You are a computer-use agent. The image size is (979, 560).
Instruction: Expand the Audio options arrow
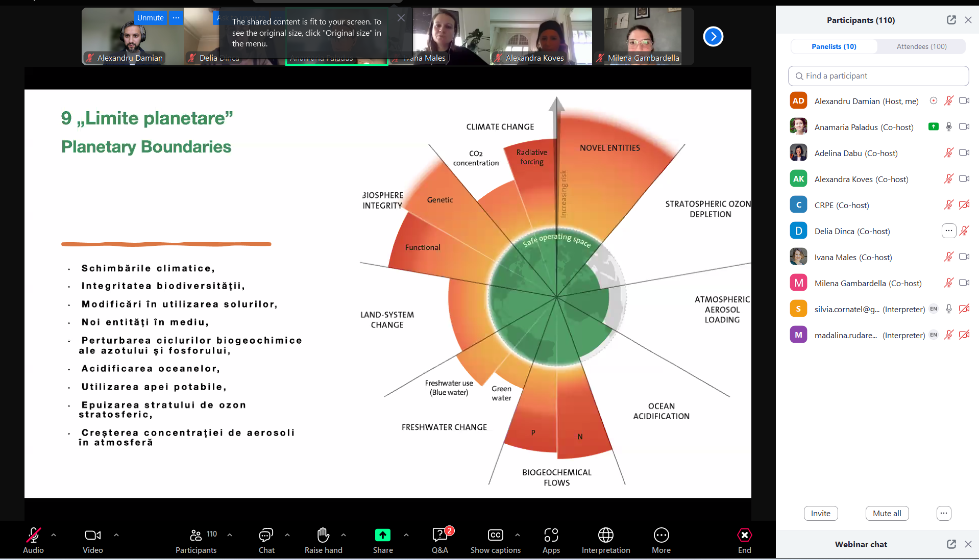[54, 535]
